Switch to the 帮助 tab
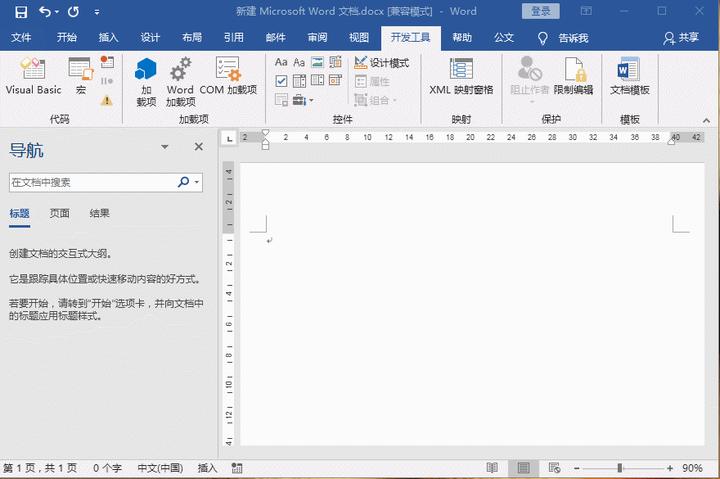The width and height of the screenshot is (720, 479). [x=462, y=38]
